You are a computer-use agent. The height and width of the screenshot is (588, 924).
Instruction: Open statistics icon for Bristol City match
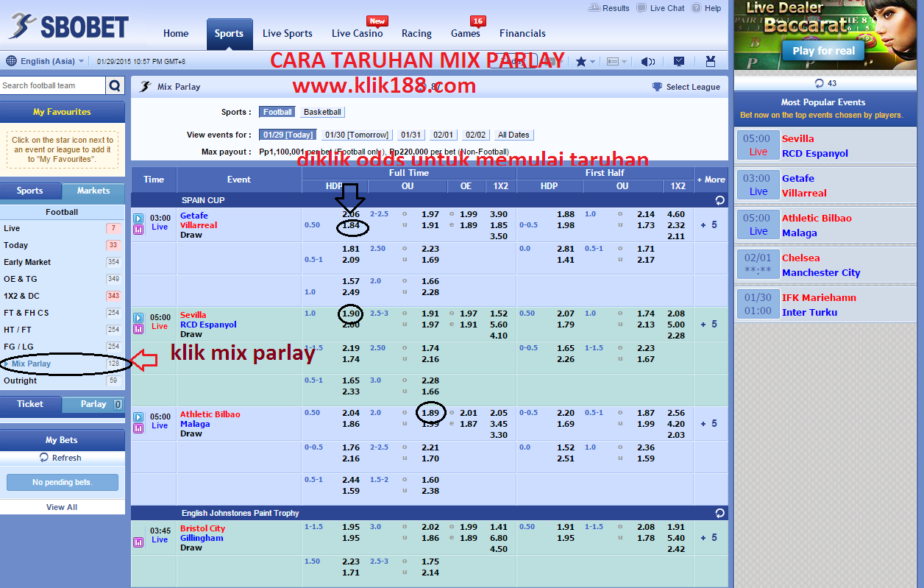[x=138, y=542]
